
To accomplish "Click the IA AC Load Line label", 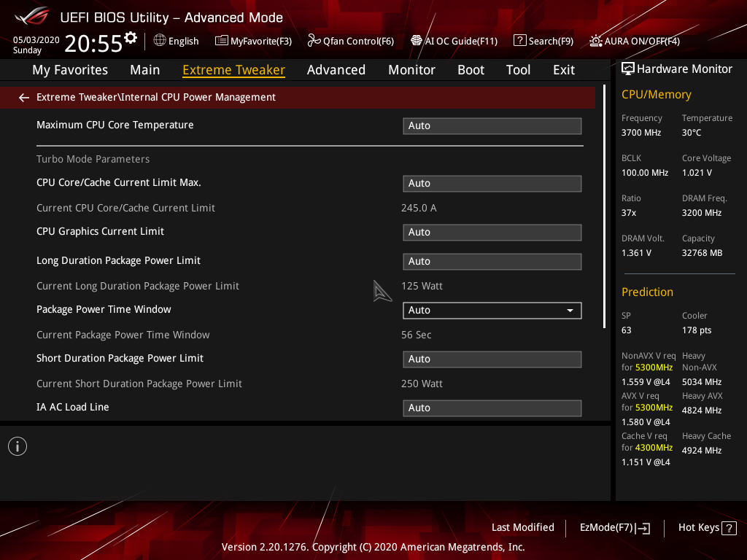I will coord(73,407).
